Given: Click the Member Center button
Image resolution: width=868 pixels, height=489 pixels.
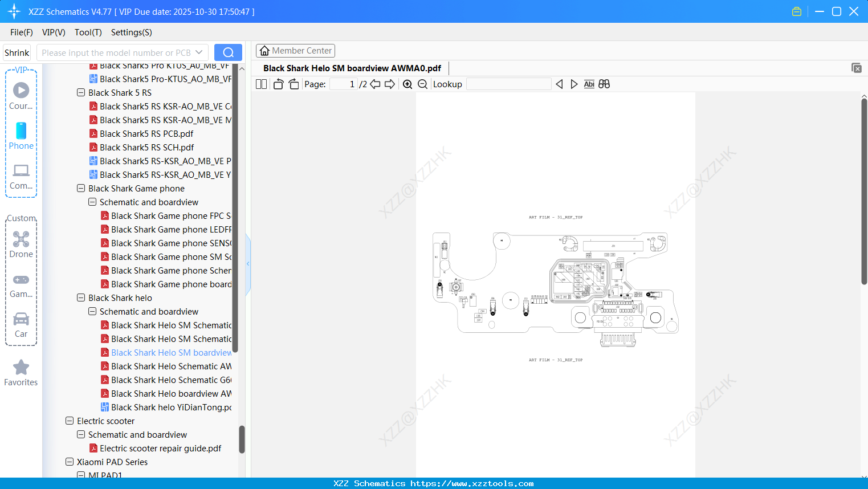Looking at the screenshot, I should click(x=295, y=50).
